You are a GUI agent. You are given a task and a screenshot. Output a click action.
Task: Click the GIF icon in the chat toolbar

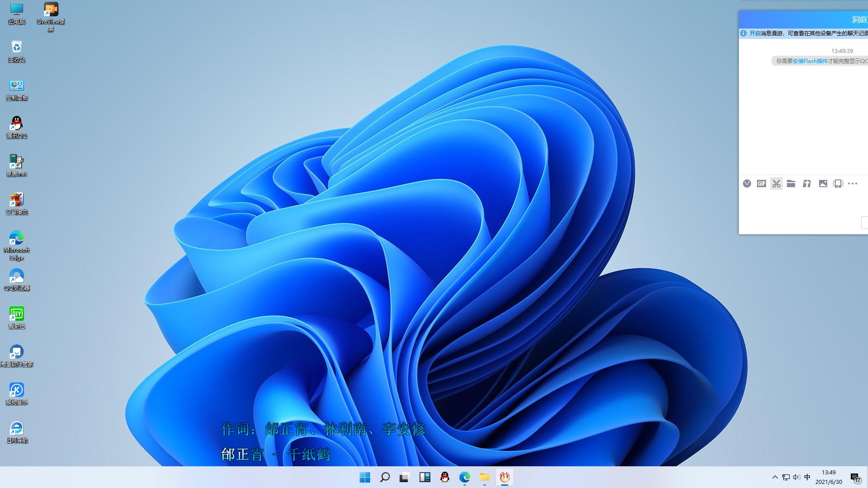(x=761, y=184)
